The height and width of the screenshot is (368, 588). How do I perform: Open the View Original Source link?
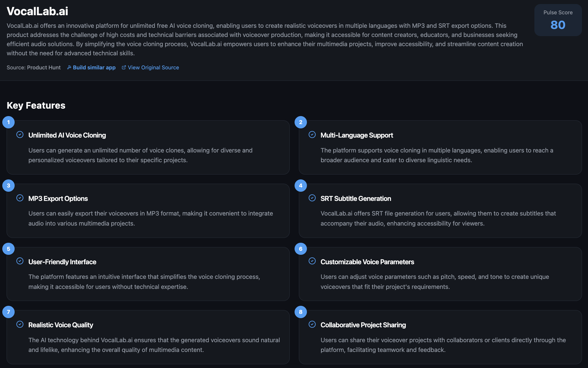pyautogui.click(x=150, y=67)
